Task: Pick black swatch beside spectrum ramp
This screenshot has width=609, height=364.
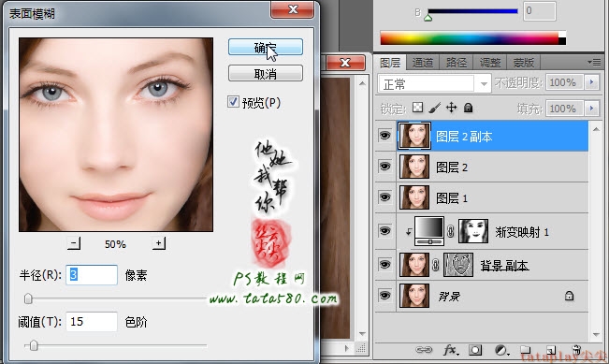Action: [x=562, y=41]
